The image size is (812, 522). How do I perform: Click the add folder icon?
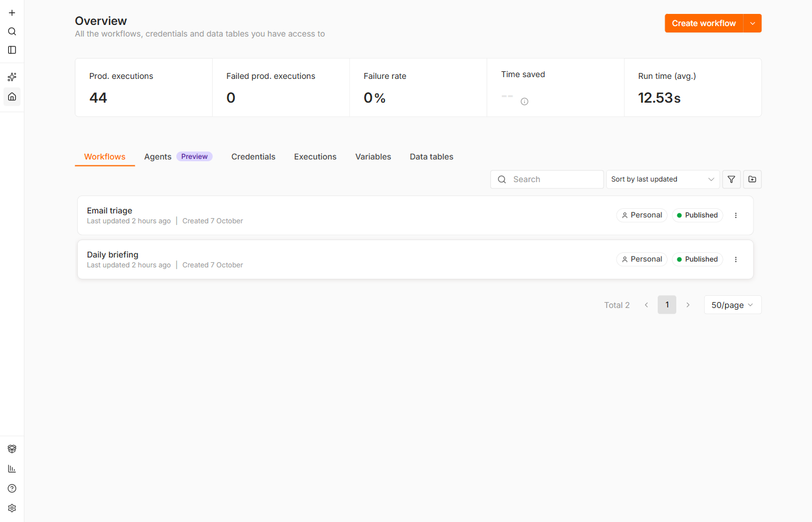click(752, 179)
